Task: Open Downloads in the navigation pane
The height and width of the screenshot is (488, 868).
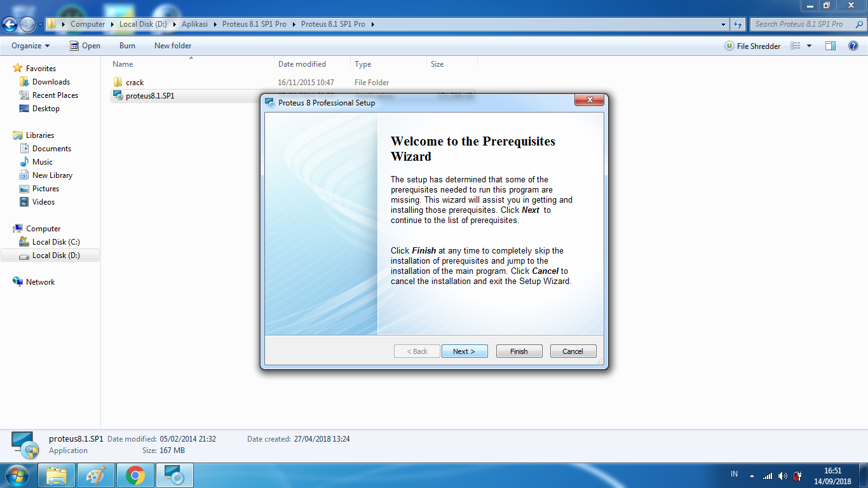Action: [51, 82]
